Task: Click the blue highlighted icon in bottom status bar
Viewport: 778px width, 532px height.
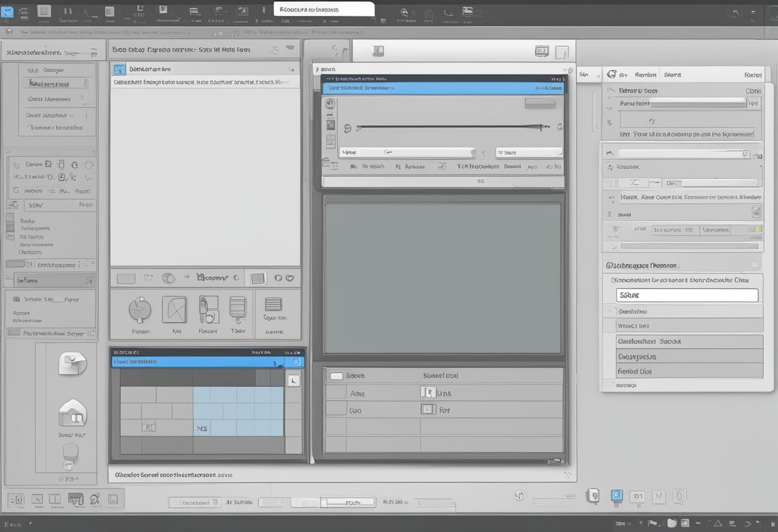Action: pos(617,495)
